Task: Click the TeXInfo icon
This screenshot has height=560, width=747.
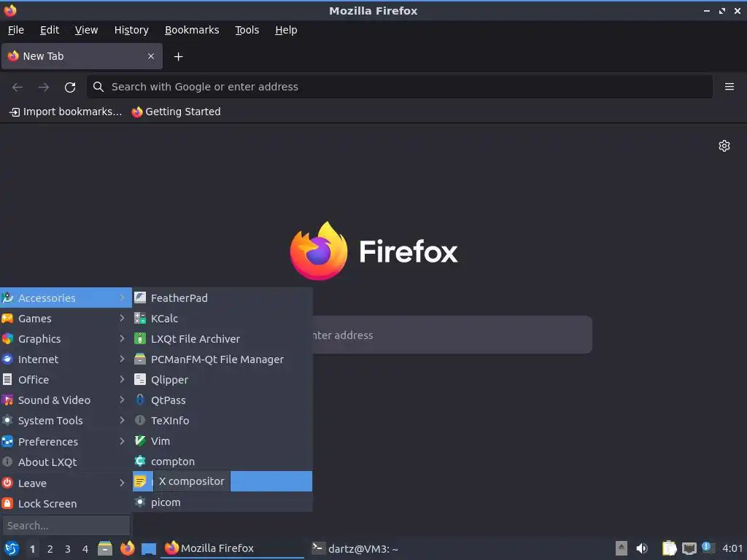Action: [140, 421]
